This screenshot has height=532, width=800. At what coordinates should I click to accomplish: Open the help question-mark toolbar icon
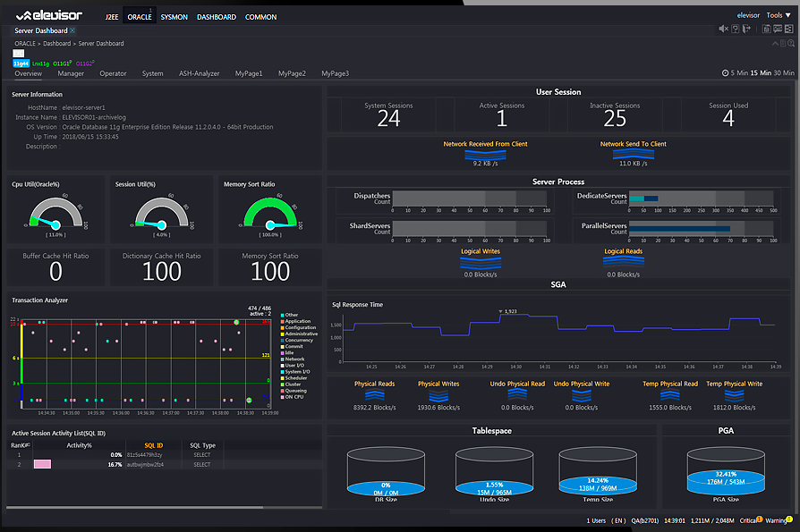tap(736, 29)
